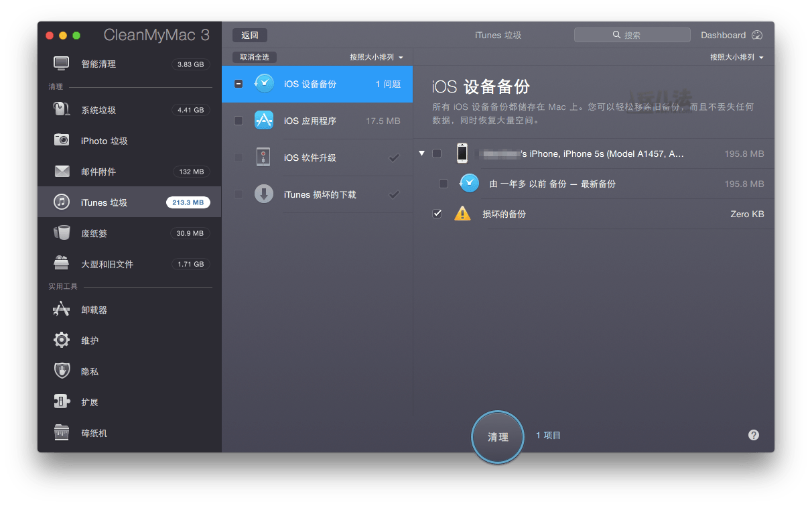This screenshot has height=506, width=812.
Task: Click the 损坏的备份 row label
Action: pyautogui.click(x=504, y=214)
